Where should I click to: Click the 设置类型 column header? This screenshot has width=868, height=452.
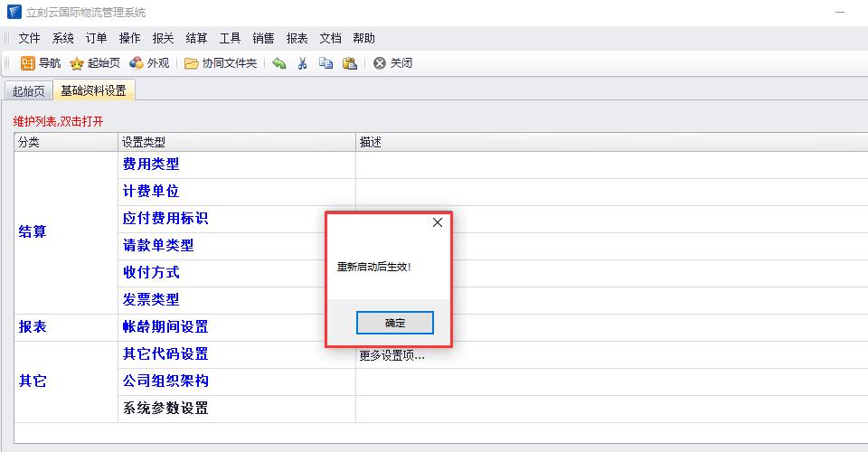coord(144,142)
